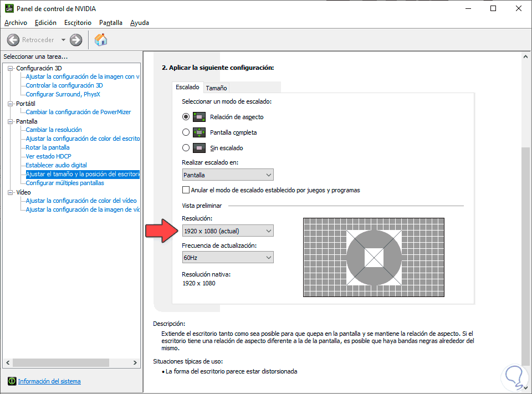Open the Back history dropdown arrow
Viewport: 532px width, 394px height.
coord(63,40)
